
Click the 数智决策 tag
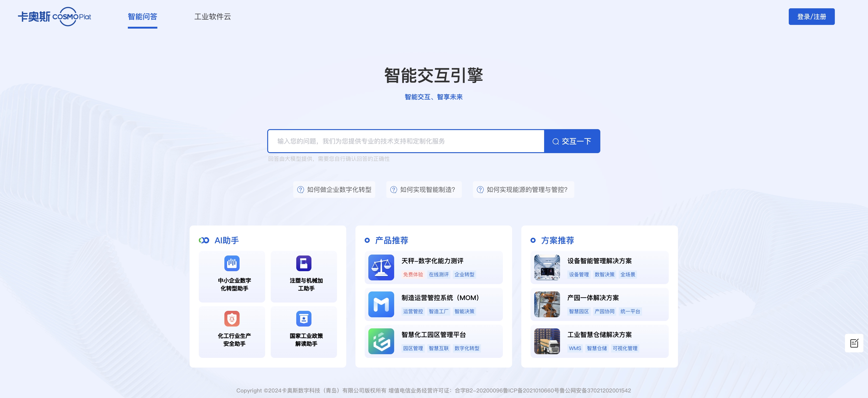(604, 275)
